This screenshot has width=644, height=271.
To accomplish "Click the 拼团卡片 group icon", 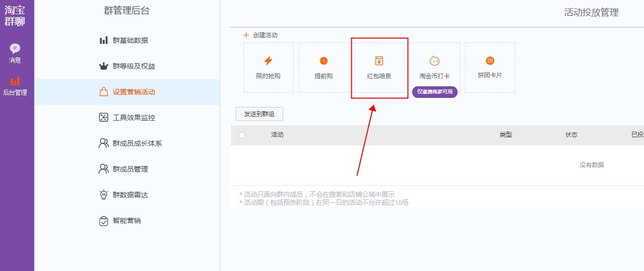I will [490, 61].
